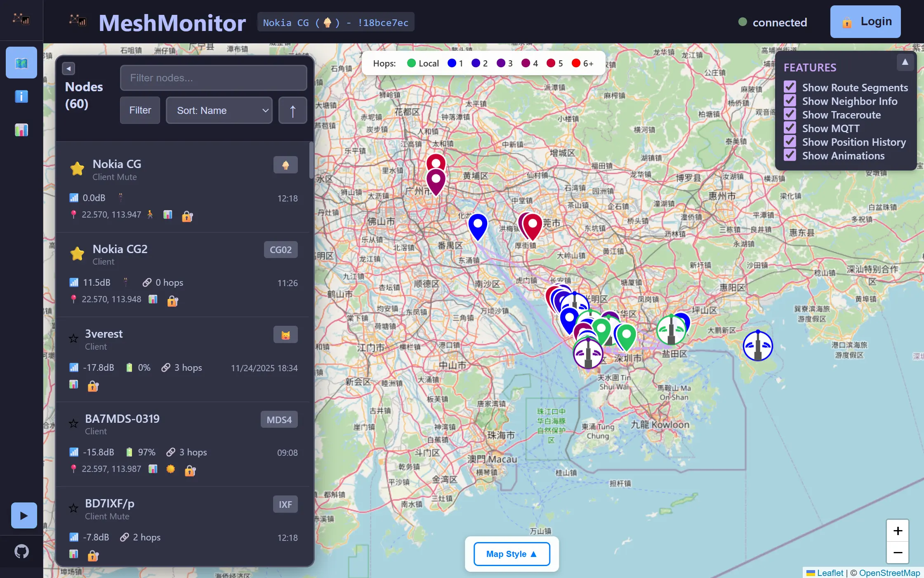This screenshot has width=924, height=578.
Task: Expand the Map Style selector
Action: (511, 554)
